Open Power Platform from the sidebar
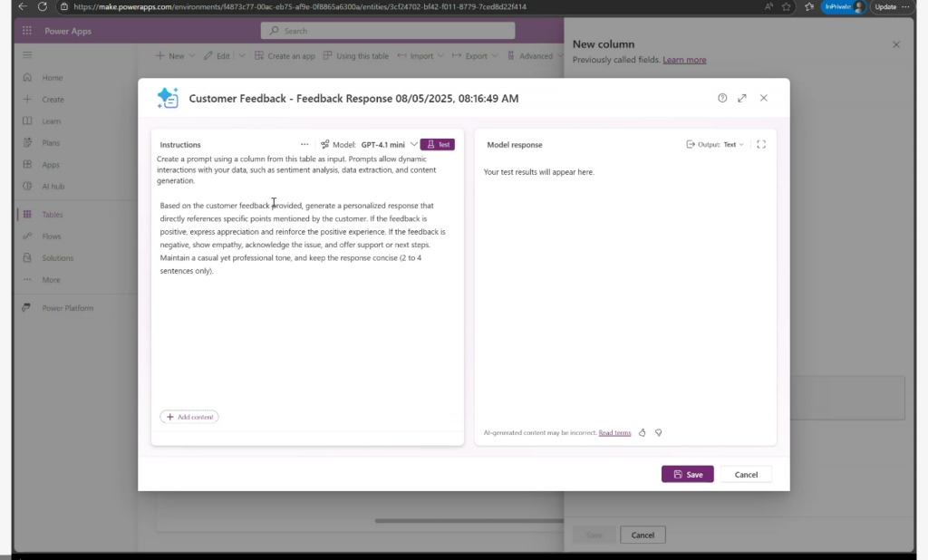This screenshot has height=560, width=928. [67, 308]
